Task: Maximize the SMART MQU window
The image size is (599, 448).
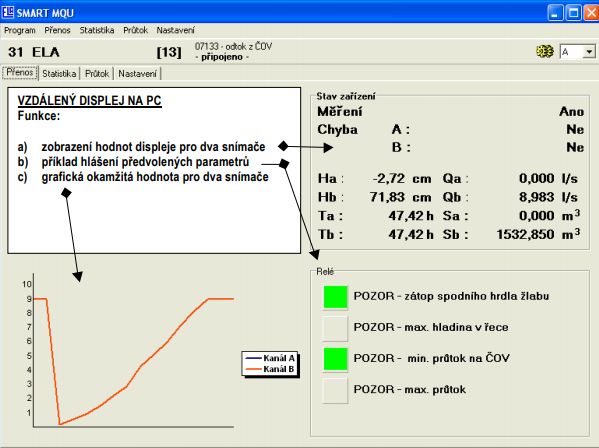Action: (x=573, y=13)
